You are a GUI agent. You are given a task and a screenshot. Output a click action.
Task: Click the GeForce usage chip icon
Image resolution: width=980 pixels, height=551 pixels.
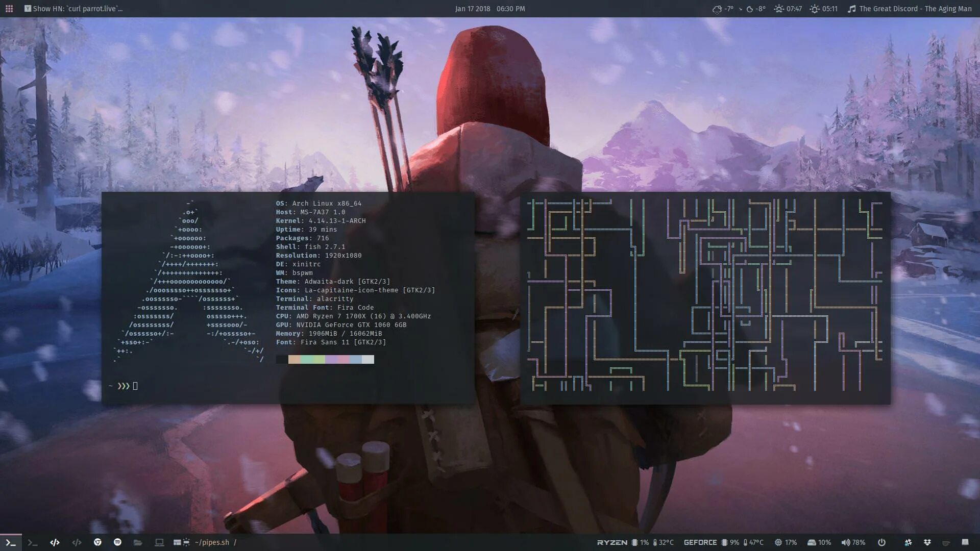724,542
